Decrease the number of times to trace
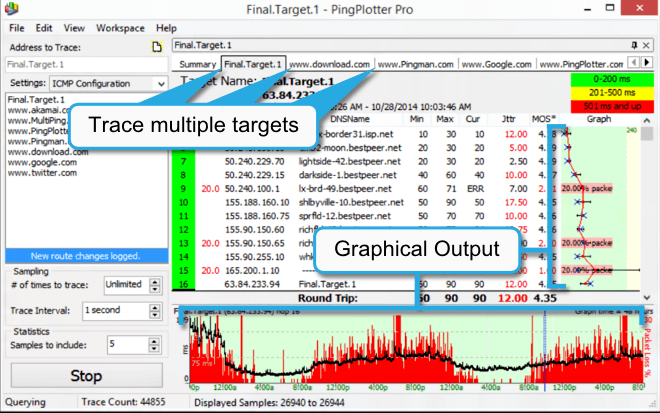The height and width of the screenshot is (413, 660). click(155, 289)
